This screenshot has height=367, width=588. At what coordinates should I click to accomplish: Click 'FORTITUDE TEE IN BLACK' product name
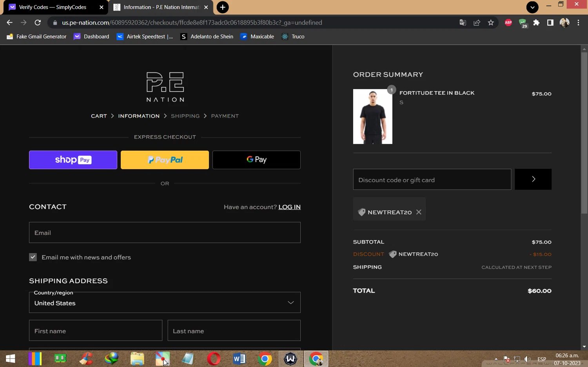pyautogui.click(x=437, y=93)
